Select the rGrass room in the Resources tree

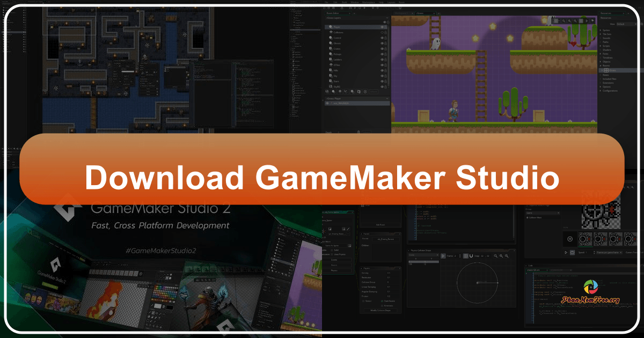612,70
